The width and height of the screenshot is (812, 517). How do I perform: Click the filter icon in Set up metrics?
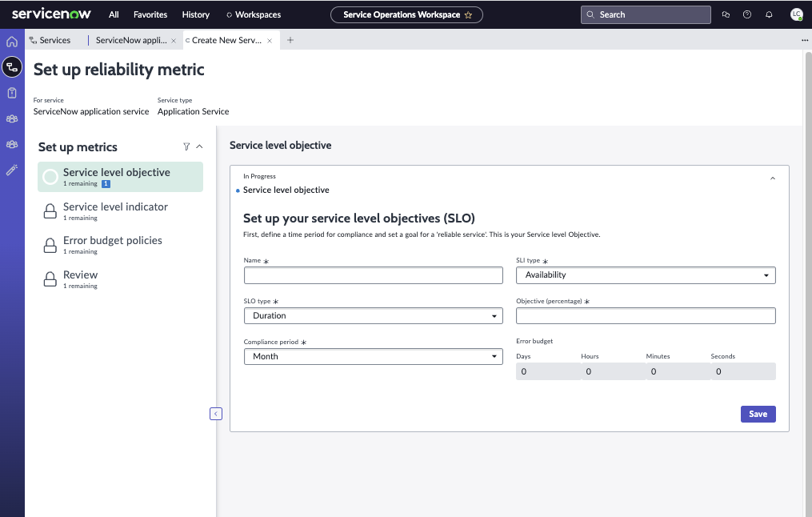[x=186, y=146]
